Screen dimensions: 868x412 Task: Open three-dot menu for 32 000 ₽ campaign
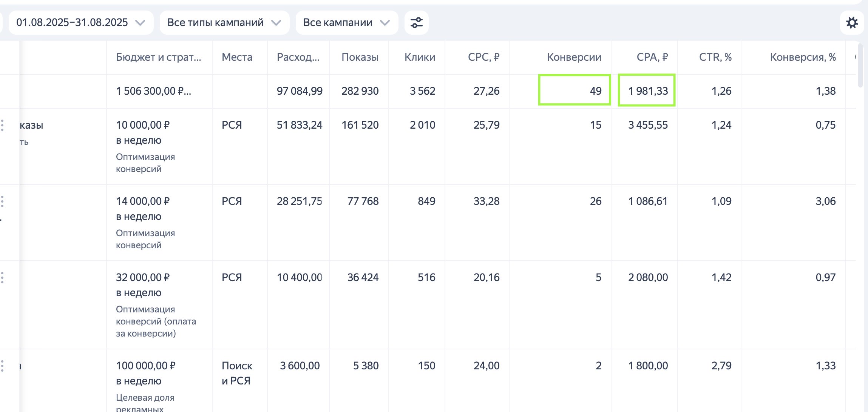point(3,278)
